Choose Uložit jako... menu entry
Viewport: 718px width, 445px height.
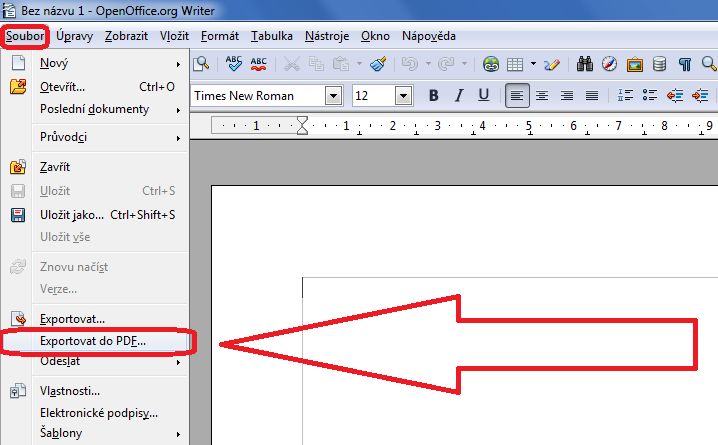(95, 215)
